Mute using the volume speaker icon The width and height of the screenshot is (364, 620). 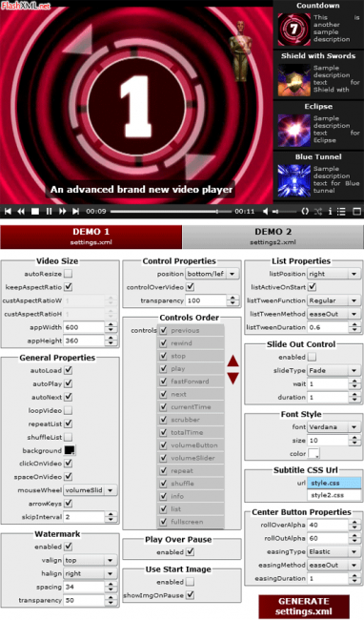(266, 212)
